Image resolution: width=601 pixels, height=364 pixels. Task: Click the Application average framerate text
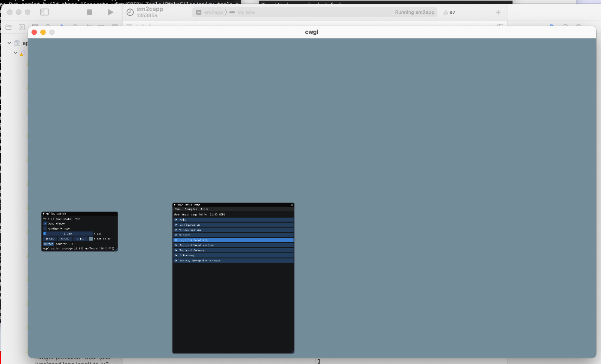click(x=79, y=249)
